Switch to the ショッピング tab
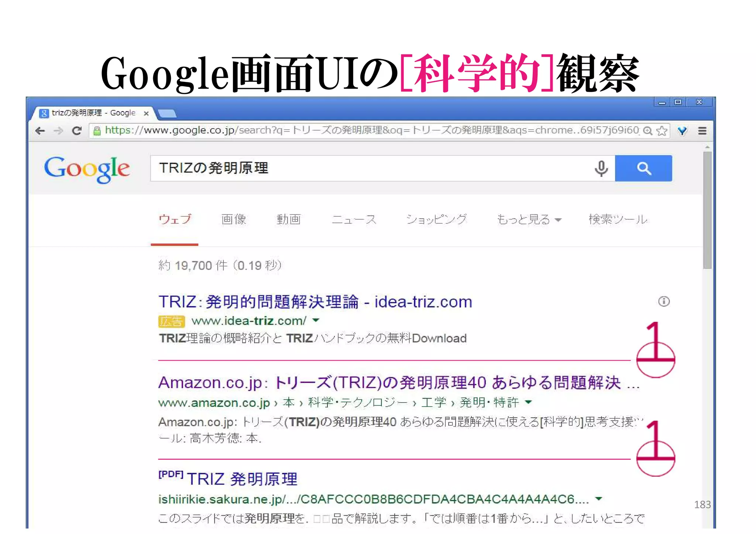Viewport: 756px width, 534px height. click(437, 219)
